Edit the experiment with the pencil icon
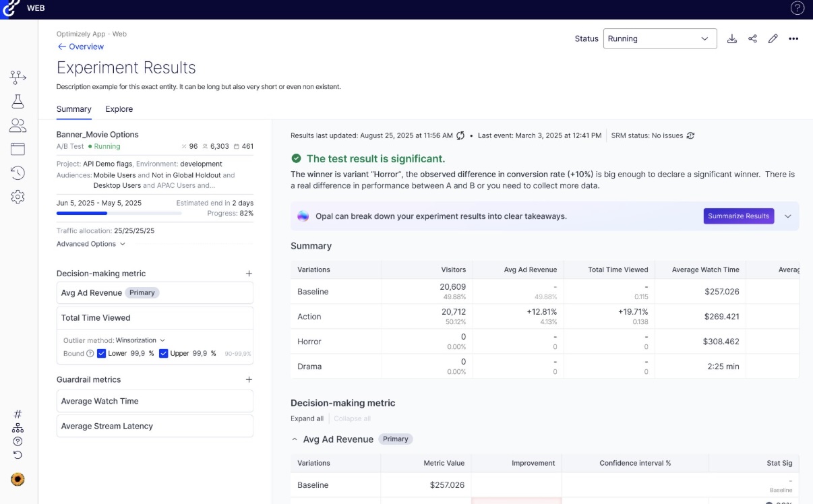813x504 pixels. pyautogui.click(x=773, y=38)
